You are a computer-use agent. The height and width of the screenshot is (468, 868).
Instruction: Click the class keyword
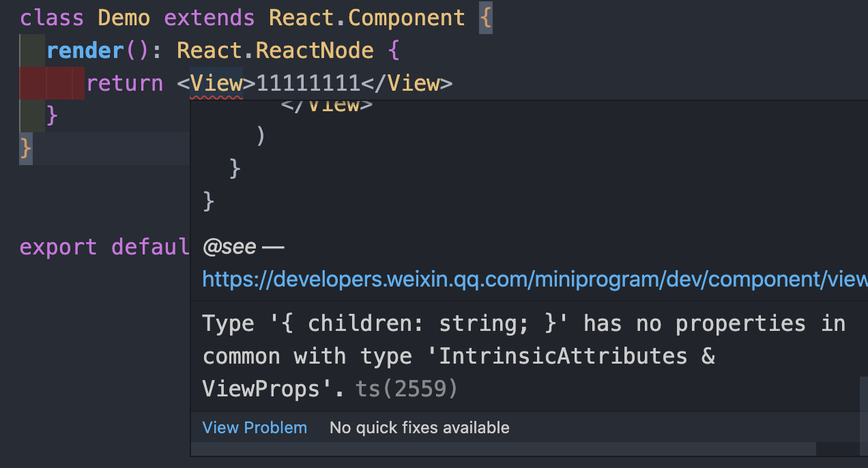tap(53, 17)
